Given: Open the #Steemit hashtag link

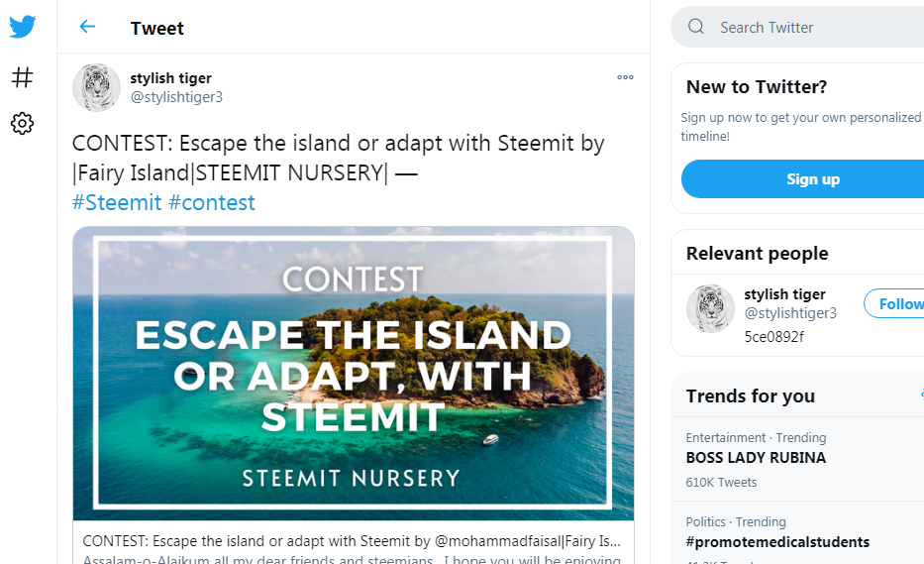Looking at the screenshot, I should click(117, 202).
